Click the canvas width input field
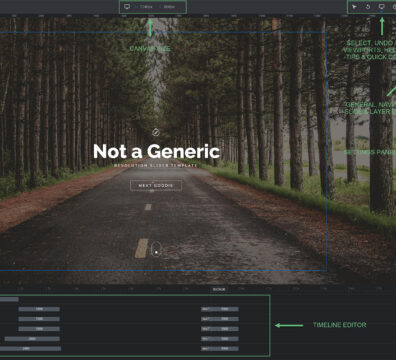The height and width of the screenshot is (360, 396). tap(144, 7)
